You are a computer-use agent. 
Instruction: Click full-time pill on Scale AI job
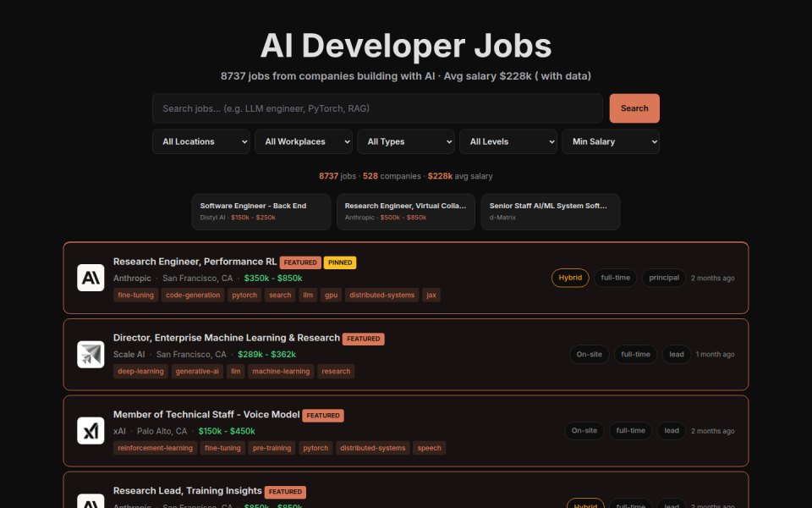pyautogui.click(x=635, y=355)
